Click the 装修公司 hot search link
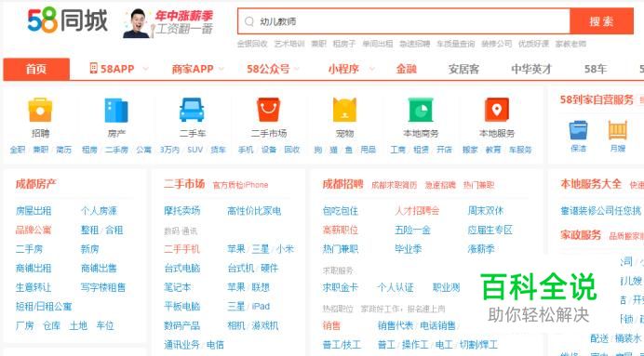Image resolution: width=644 pixels, height=356 pixels. (497, 44)
